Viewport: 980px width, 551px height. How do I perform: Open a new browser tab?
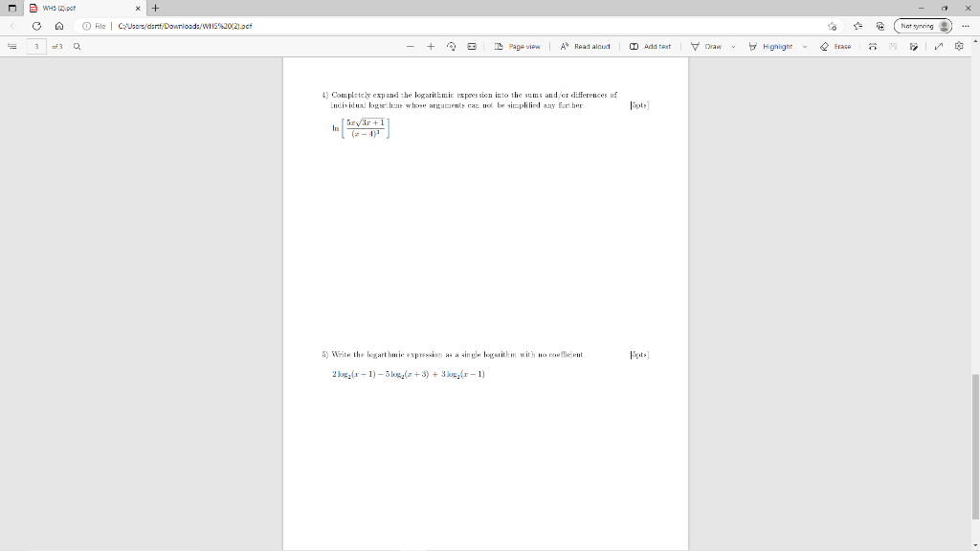tap(156, 8)
